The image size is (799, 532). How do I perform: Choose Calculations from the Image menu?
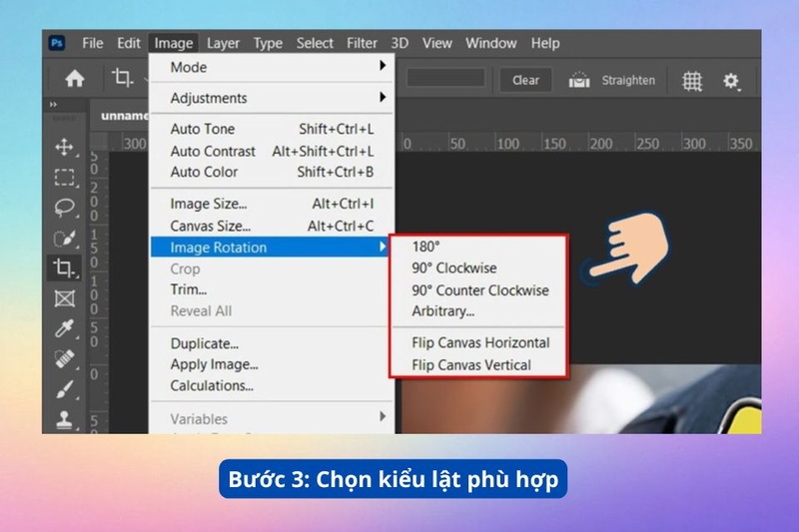[272, 386]
